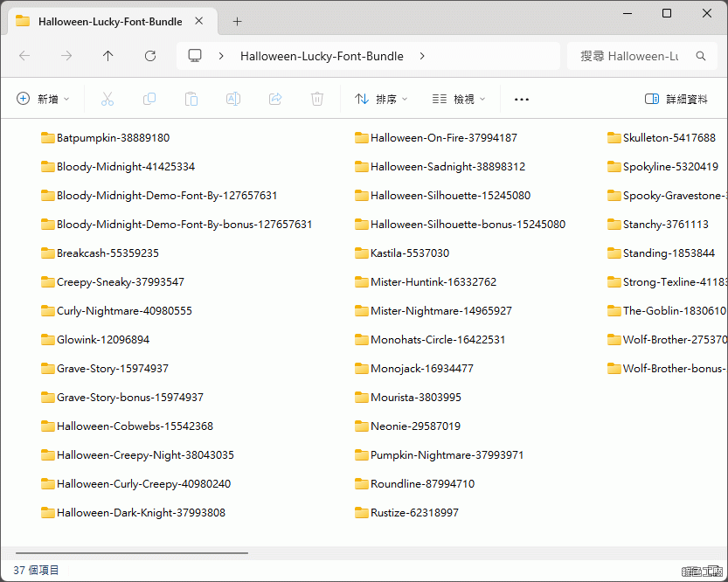
Task: Open the 排序 (Sort) dropdown
Action: (x=382, y=99)
